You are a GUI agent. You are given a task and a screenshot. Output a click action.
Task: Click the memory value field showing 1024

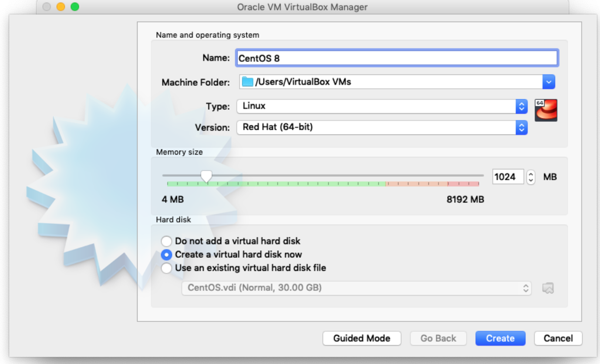(x=508, y=177)
